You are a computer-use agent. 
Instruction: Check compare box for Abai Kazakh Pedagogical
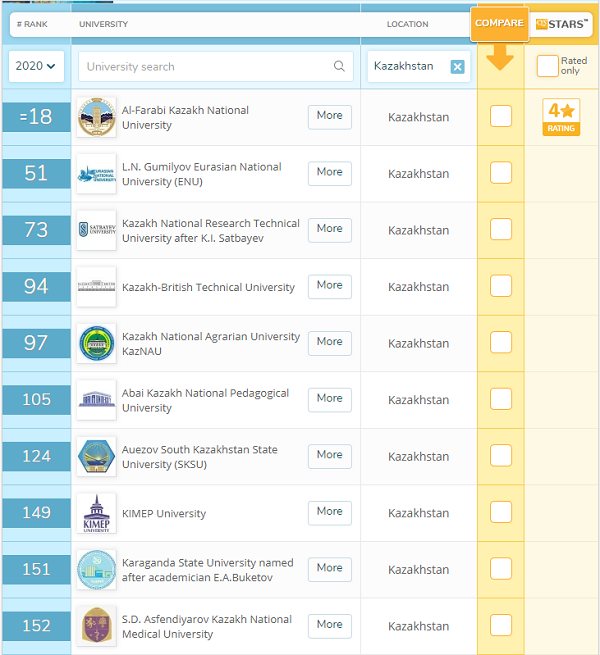(501, 399)
